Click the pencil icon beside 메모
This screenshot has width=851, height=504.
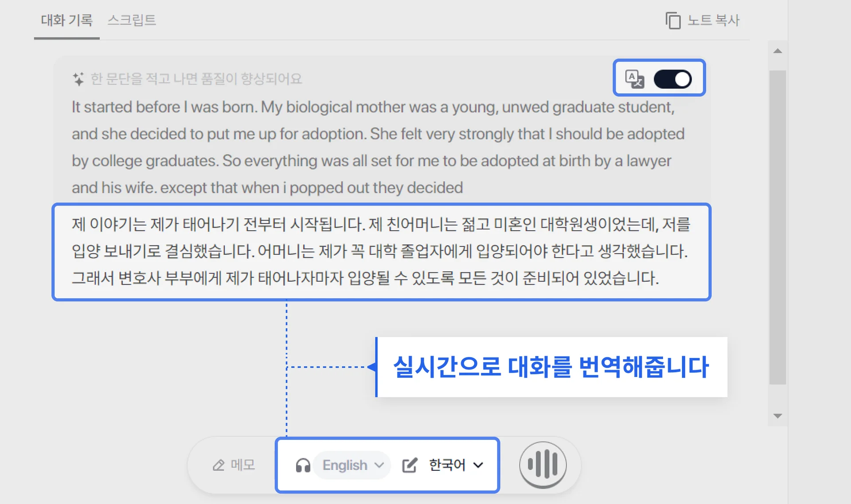[x=219, y=465]
